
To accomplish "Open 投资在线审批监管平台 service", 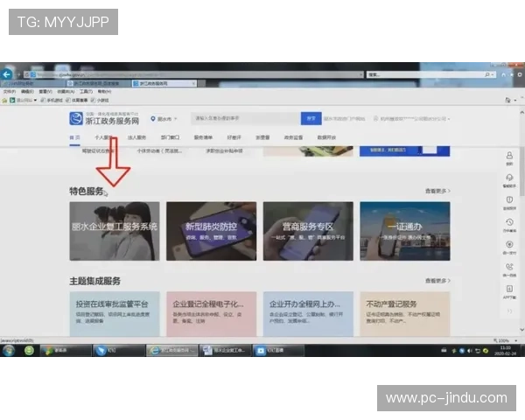I will click(x=115, y=314).
